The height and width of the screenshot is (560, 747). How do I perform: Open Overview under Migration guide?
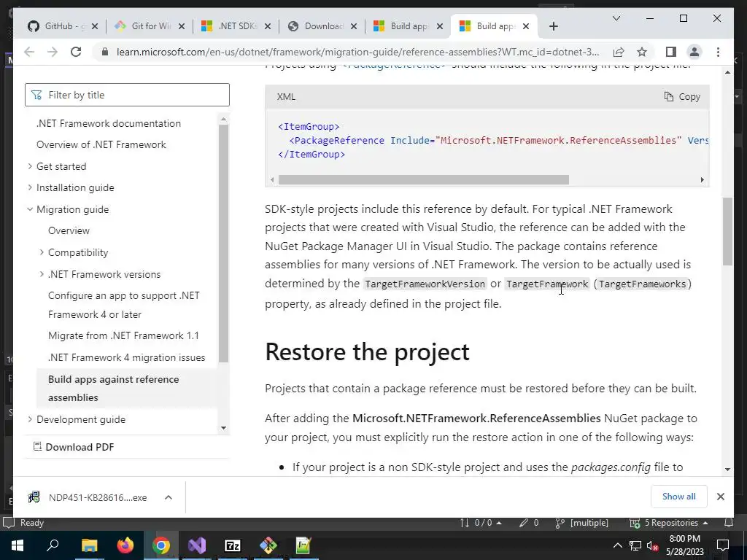(x=69, y=230)
